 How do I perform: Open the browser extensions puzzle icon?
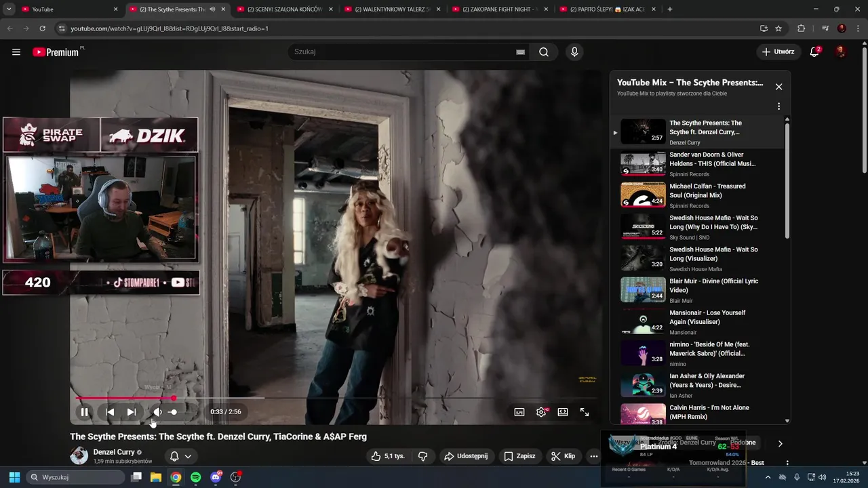click(802, 28)
